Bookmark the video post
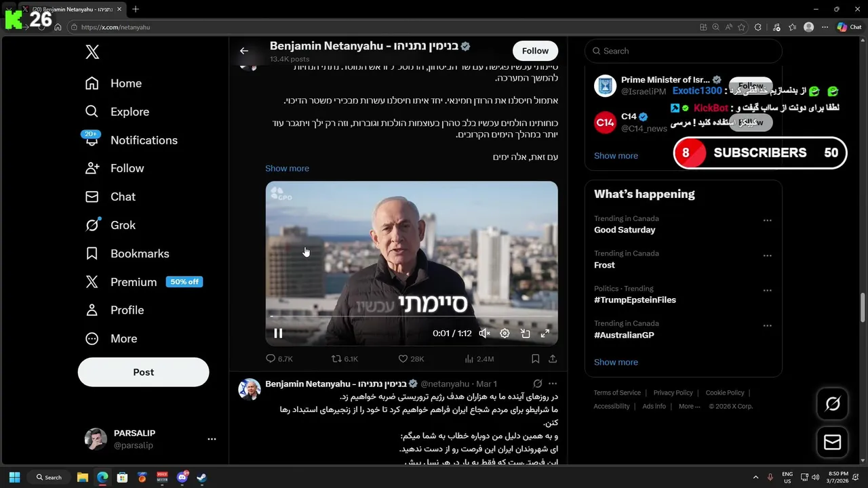This screenshot has width=868, height=488. [535, 359]
